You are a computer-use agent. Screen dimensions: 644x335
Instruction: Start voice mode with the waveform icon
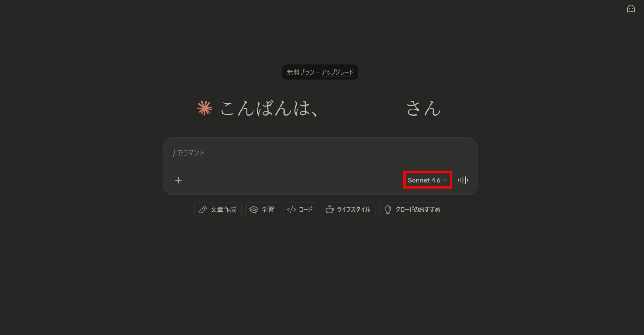click(463, 180)
